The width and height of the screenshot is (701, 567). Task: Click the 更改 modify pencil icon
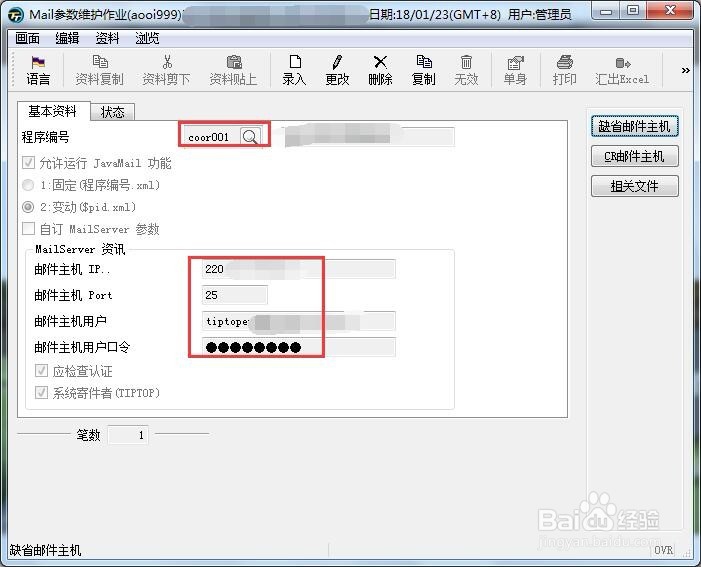[x=337, y=70]
